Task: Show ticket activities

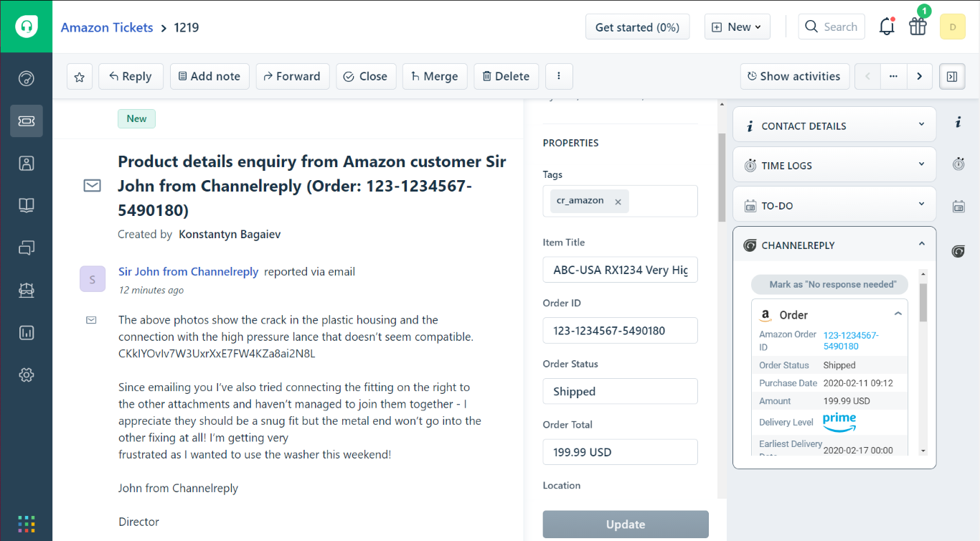Action: (795, 76)
